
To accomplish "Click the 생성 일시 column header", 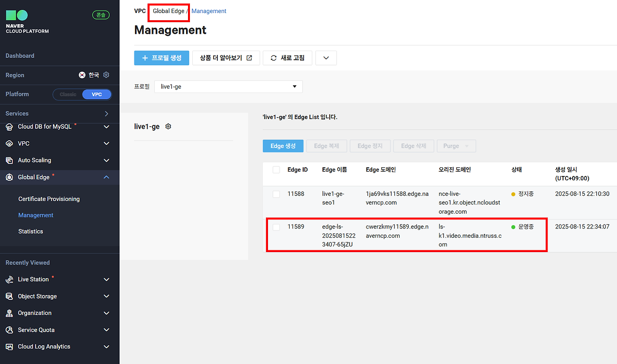I will click(572, 174).
